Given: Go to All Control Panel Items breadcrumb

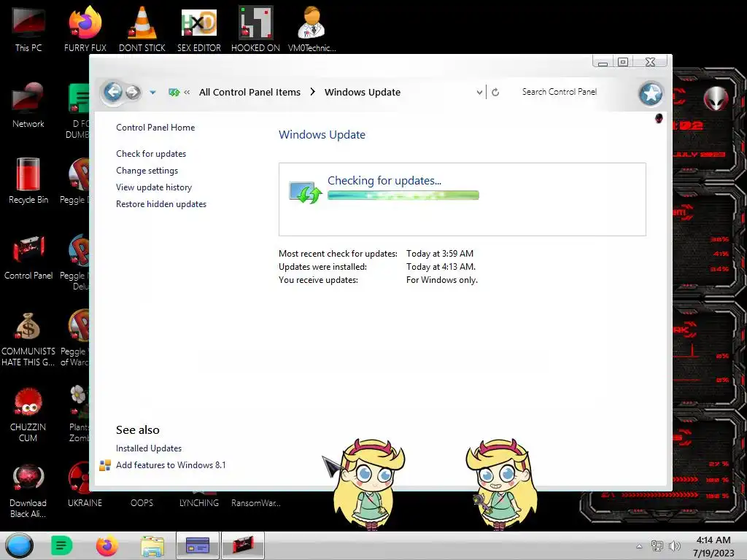Looking at the screenshot, I should (x=249, y=93).
